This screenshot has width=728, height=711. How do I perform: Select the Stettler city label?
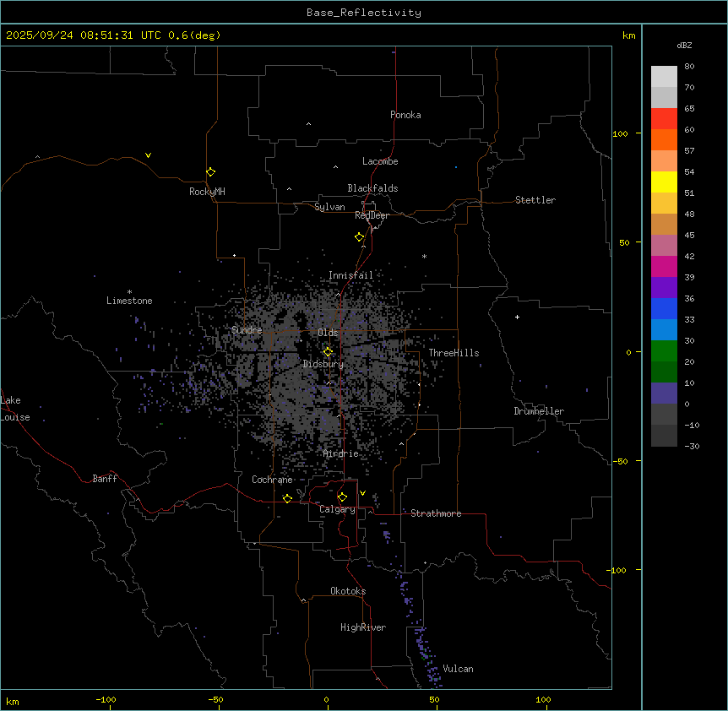[x=535, y=200]
